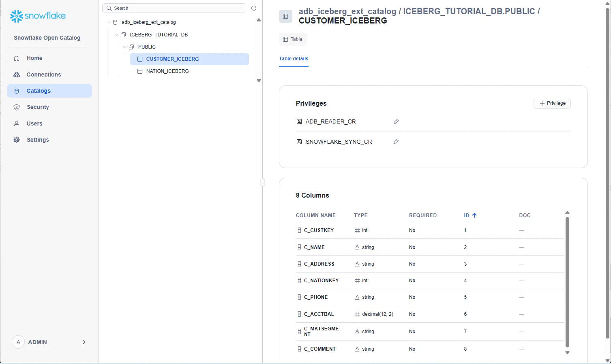Click the decimal type icon for C_ACCTBAL
This screenshot has height=364, width=611.
point(357,314)
